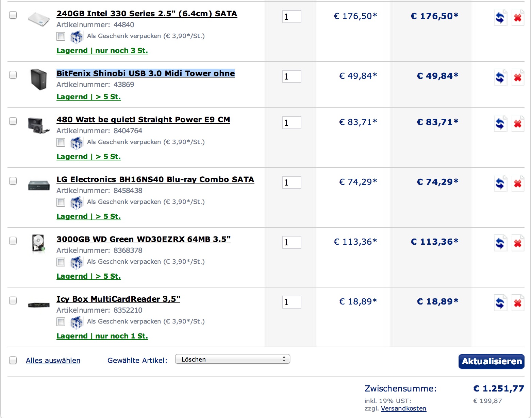Delete the Icy Box MultiCardReader item
532x418 pixels.
point(517,303)
